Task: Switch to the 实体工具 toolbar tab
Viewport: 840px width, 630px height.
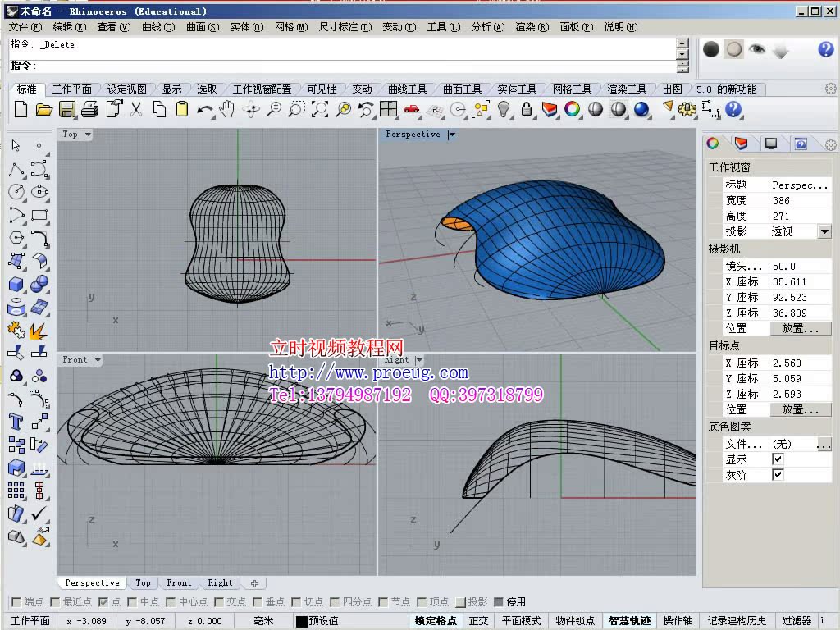Action: (x=517, y=89)
